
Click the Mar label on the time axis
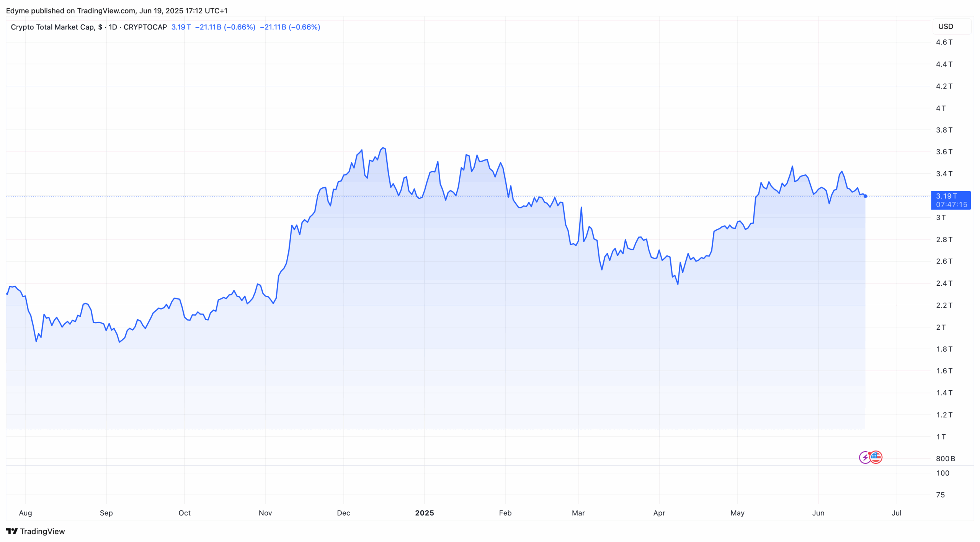click(x=578, y=513)
